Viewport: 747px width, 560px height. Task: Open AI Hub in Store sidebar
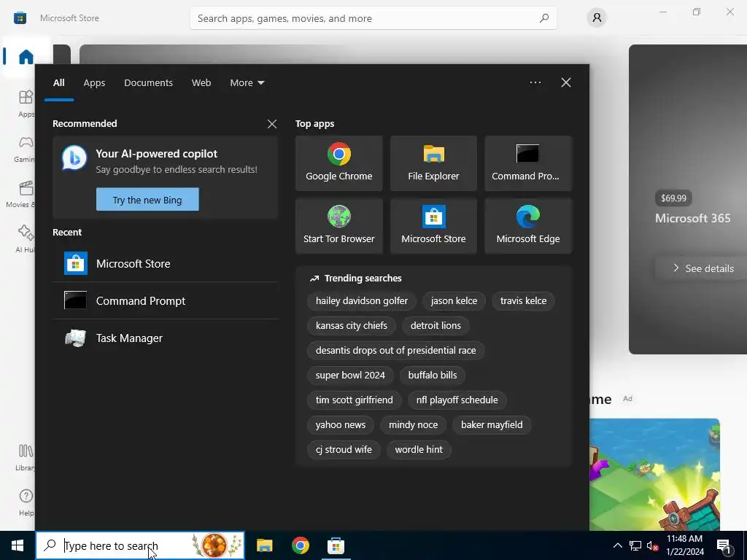point(26,239)
